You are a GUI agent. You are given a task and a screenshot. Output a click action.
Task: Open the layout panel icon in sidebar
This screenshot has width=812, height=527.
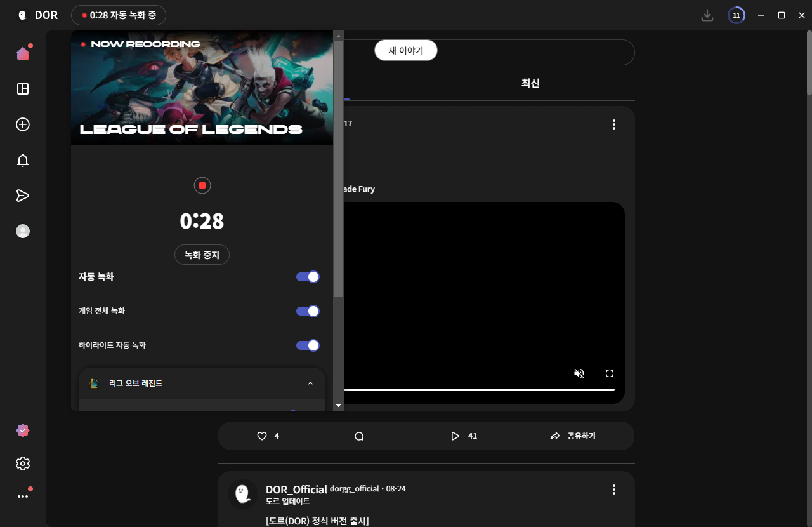23,89
